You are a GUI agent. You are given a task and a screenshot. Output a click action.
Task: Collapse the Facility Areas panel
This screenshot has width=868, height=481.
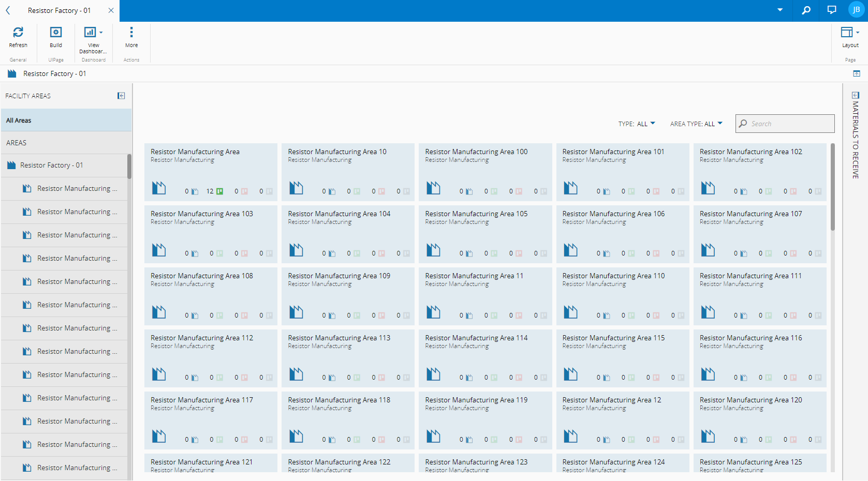121,96
